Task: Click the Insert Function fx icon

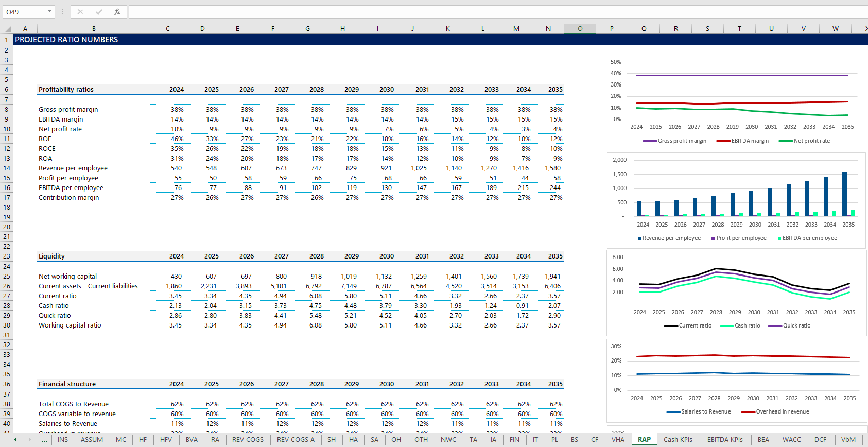Action: [x=117, y=12]
